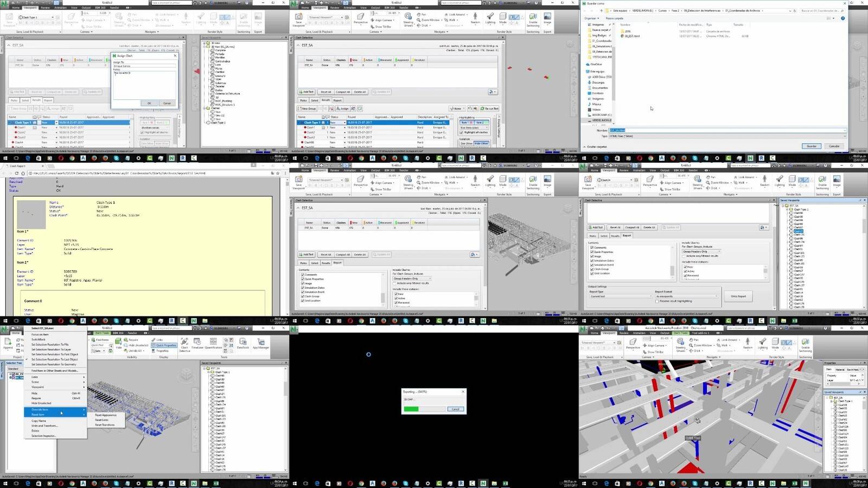Click the Start button below the Exporting dialog
The image size is (868, 488).
tap(295, 483)
